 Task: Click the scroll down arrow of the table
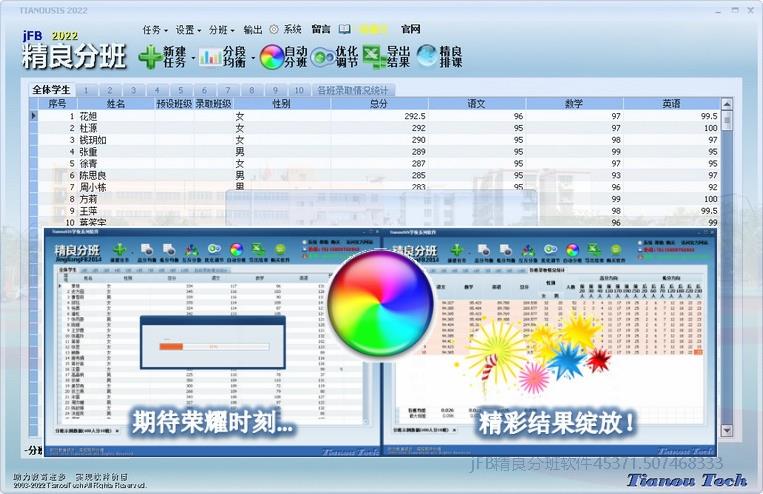(727, 430)
